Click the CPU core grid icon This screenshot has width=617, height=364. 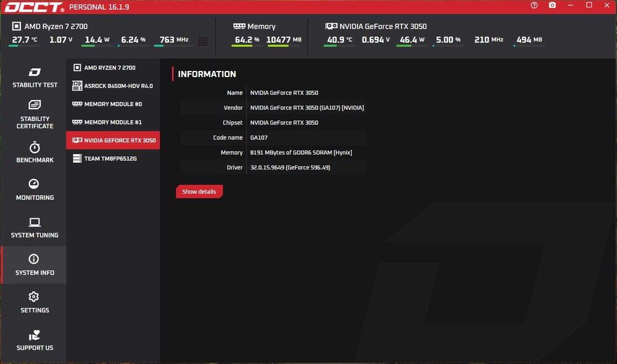pos(203,41)
